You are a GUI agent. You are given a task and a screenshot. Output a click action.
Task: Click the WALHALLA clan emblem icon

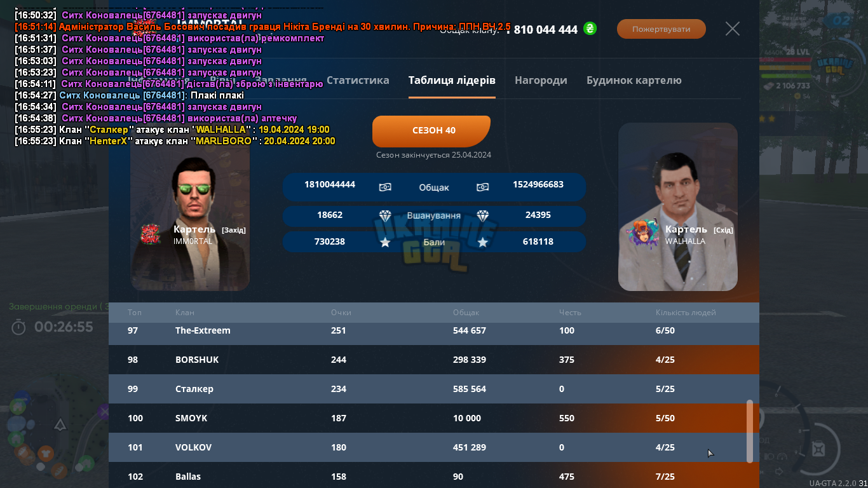click(642, 233)
